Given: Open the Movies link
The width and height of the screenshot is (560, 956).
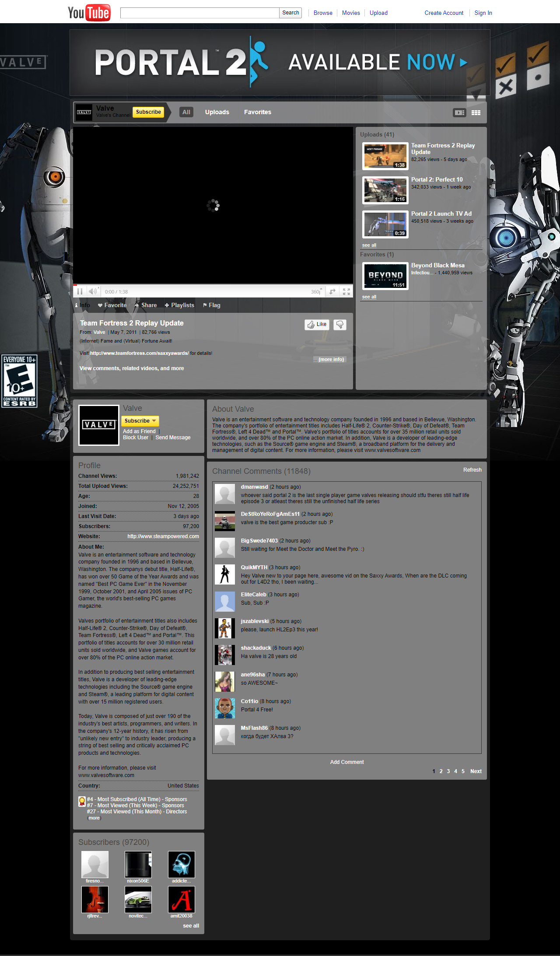Looking at the screenshot, I should pyautogui.click(x=351, y=13).
